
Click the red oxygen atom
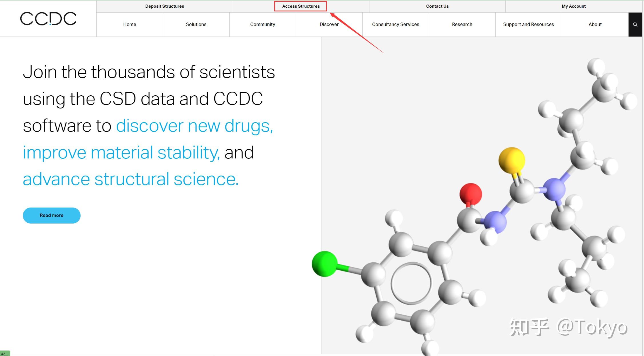click(471, 194)
